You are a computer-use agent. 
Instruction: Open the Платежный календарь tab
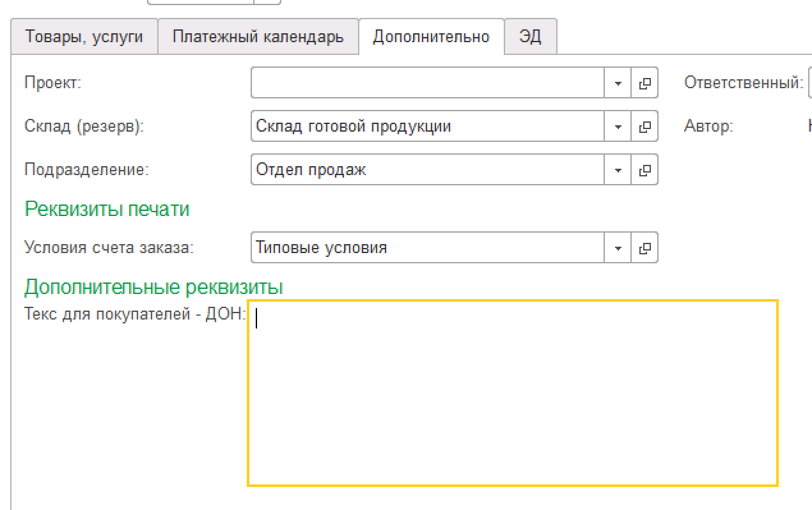258,36
